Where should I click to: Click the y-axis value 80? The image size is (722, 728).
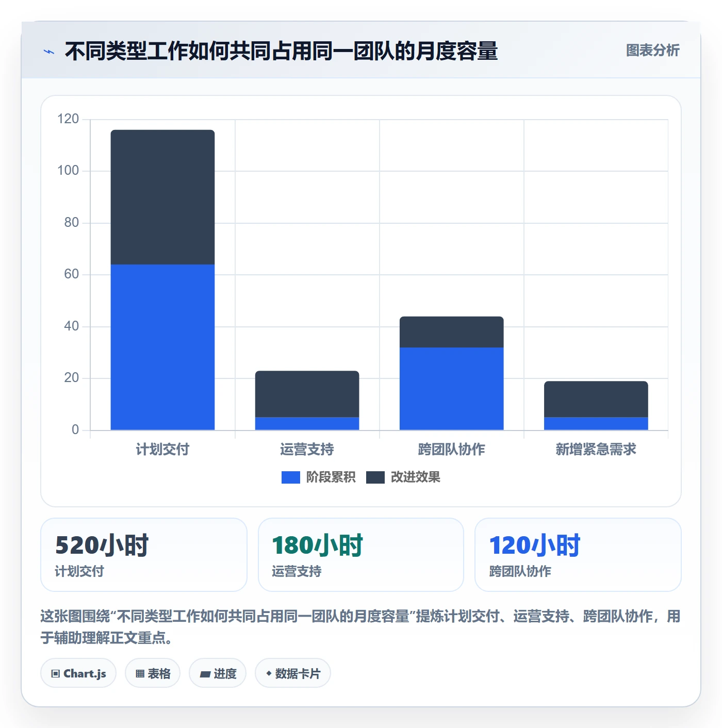(x=72, y=223)
